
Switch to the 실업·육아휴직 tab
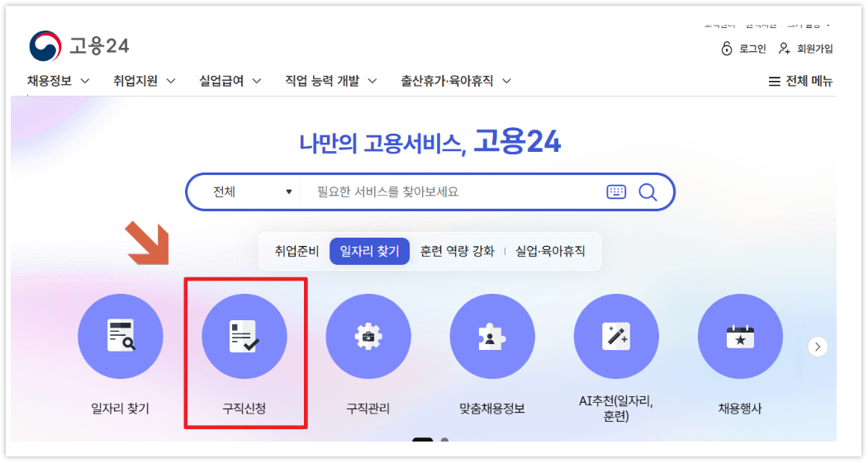point(550,251)
